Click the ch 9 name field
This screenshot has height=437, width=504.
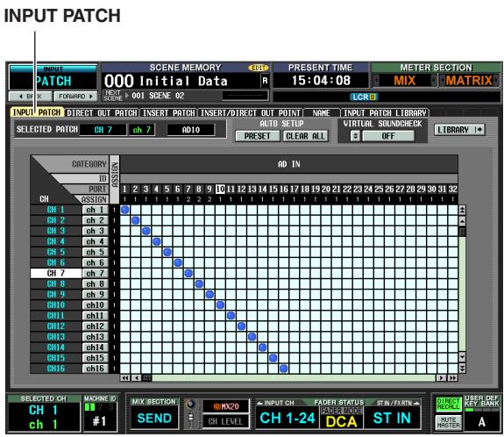tap(96, 295)
